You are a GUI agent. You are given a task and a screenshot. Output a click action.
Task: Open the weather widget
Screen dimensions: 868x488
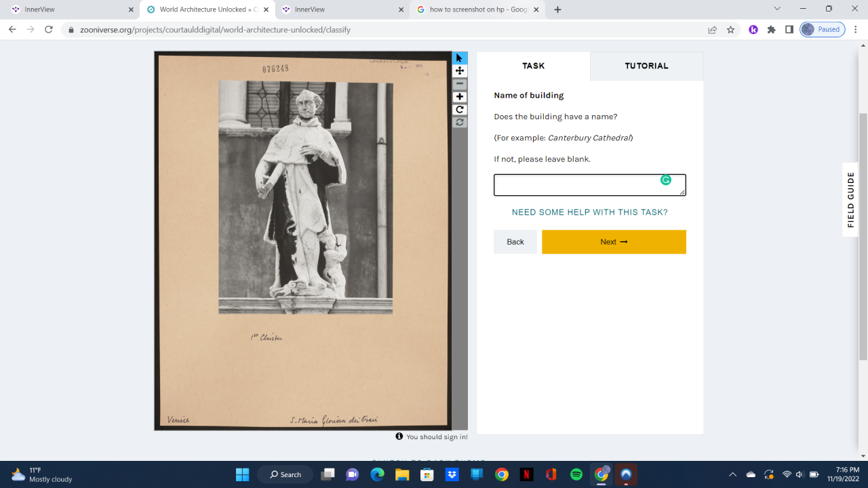(42, 474)
